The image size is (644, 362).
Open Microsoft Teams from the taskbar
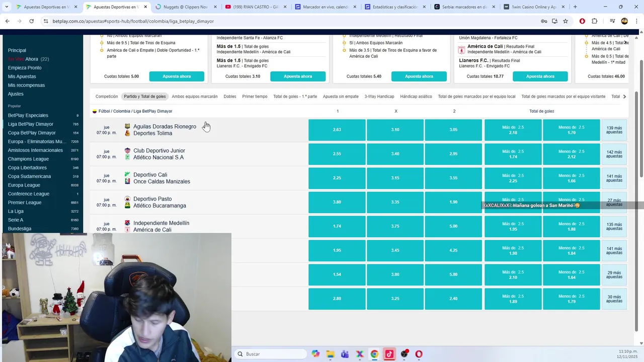[x=345, y=354]
